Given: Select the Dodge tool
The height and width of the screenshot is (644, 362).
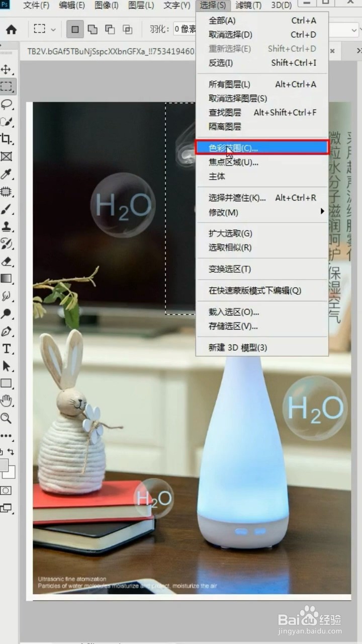Looking at the screenshot, I should 7,313.
